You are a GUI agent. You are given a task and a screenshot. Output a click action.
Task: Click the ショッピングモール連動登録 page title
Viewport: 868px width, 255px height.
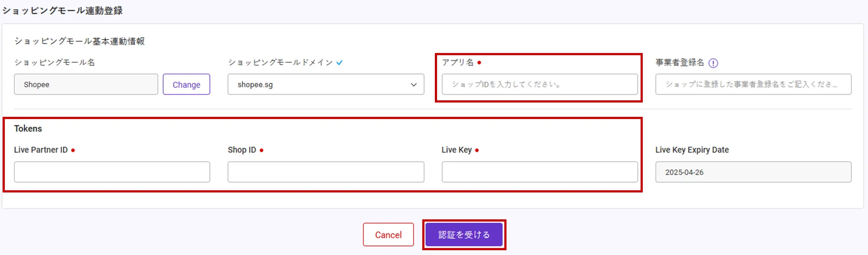coord(62,10)
